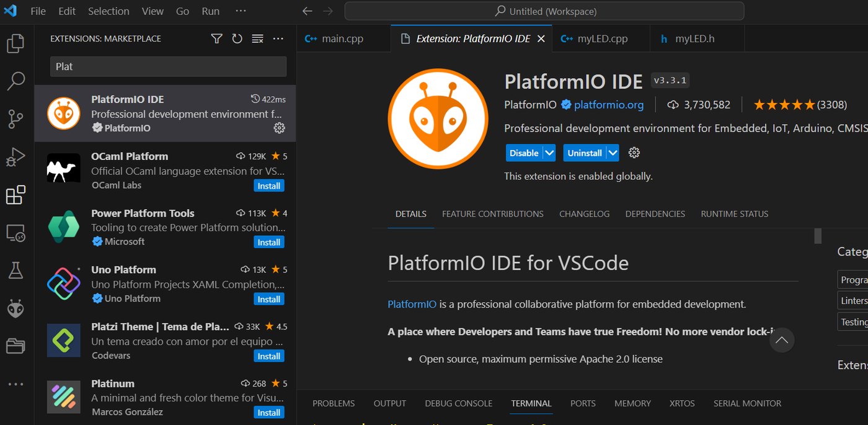Refresh the extensions list

(x=237, y=38)
